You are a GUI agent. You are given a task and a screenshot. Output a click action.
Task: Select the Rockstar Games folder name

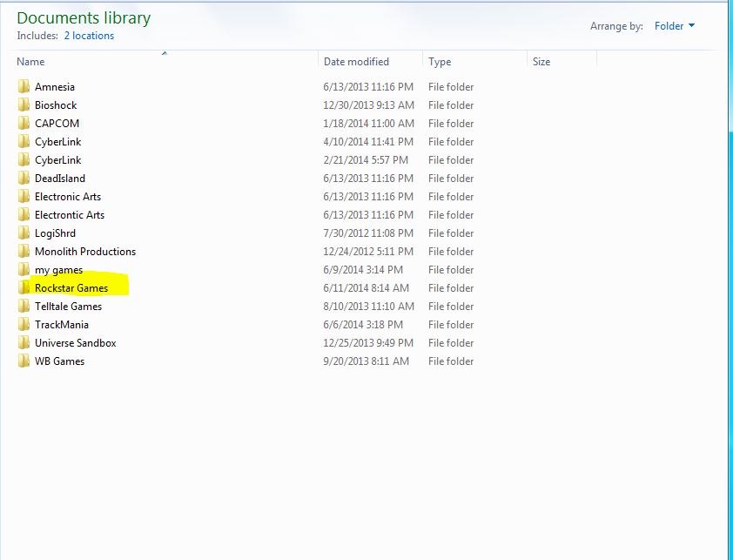click(x=71, y=287)
